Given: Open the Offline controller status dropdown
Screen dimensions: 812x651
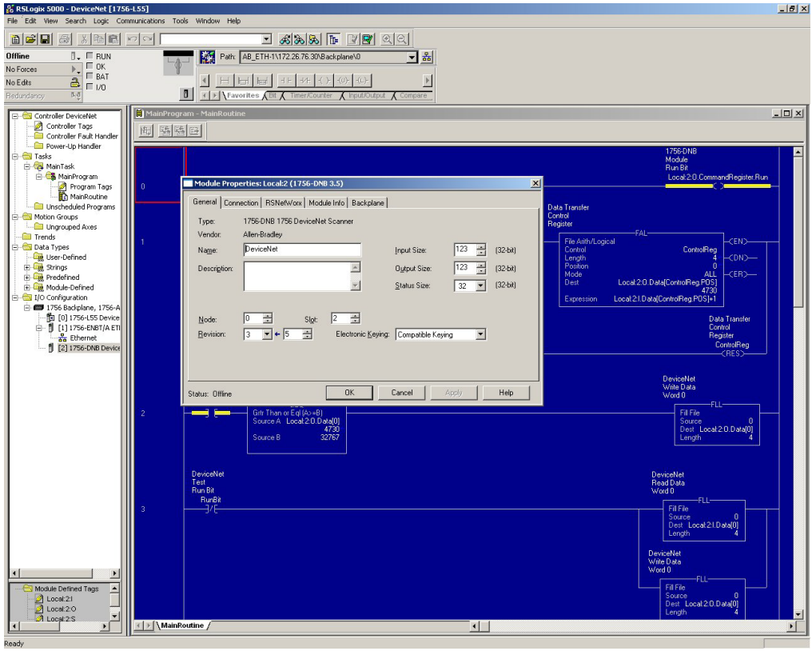Looking at the screenshot, I should 75,56.
